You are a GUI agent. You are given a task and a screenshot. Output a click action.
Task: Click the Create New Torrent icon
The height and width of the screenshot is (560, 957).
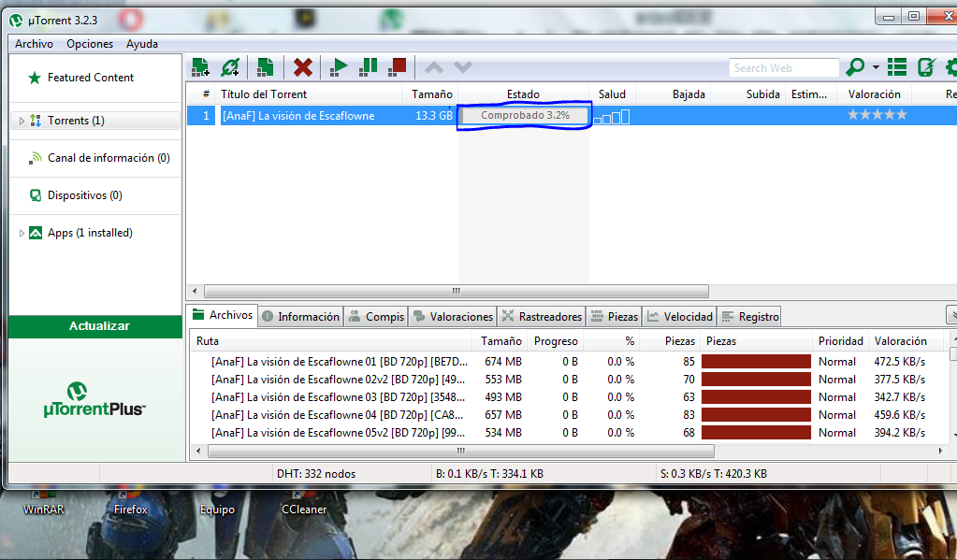pyautogui.click(x=265, y=66)
